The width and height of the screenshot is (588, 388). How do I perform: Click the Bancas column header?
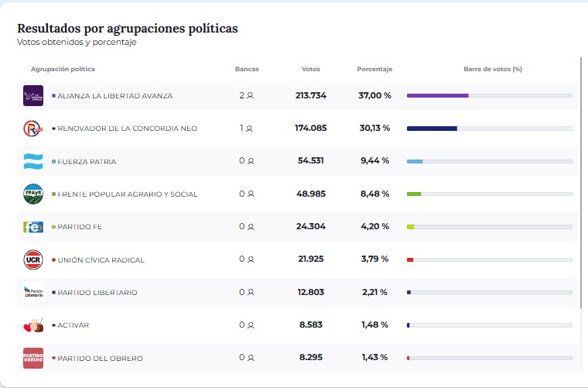[247, 69]
